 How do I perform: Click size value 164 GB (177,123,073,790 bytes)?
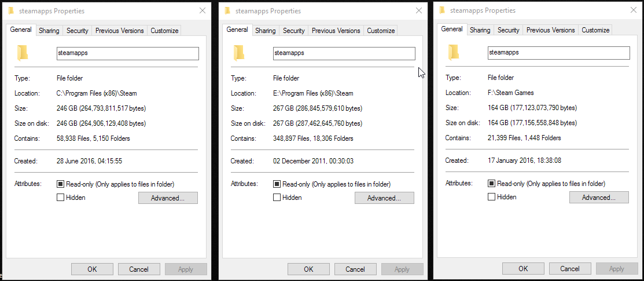(532, 108)
